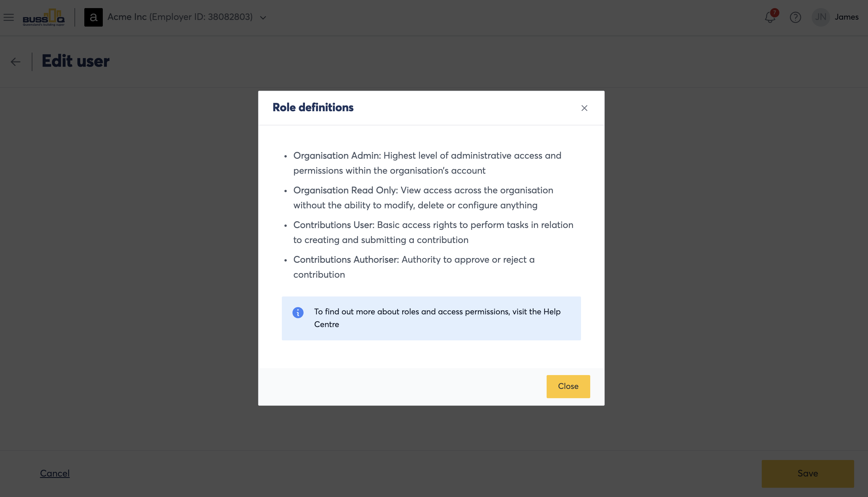Image resolution: width=868 pixels, height=497 pixels.
Task: Dismiss Role definitions with the X icon
Action: point(584,108)
